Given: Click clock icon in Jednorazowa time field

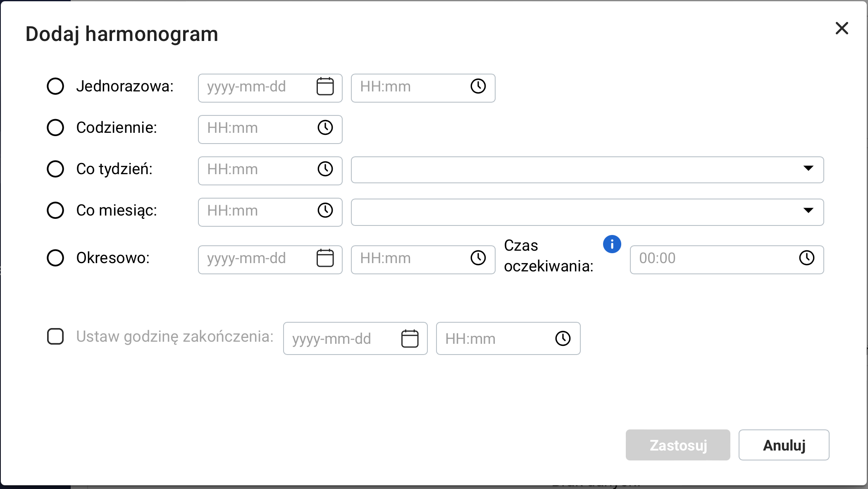Looking at the screenshot, I should [x=478, y=86].
